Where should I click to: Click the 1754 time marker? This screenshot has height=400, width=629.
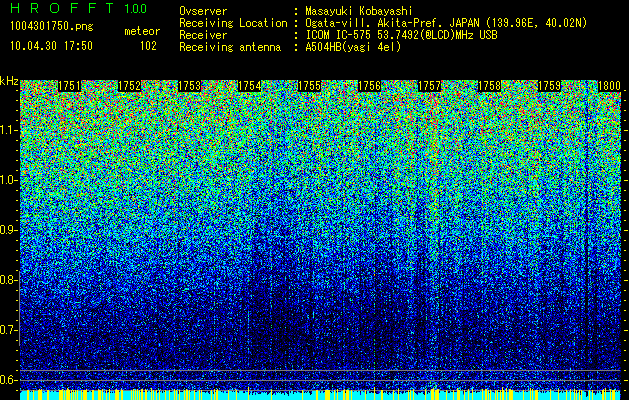point(249,86)
